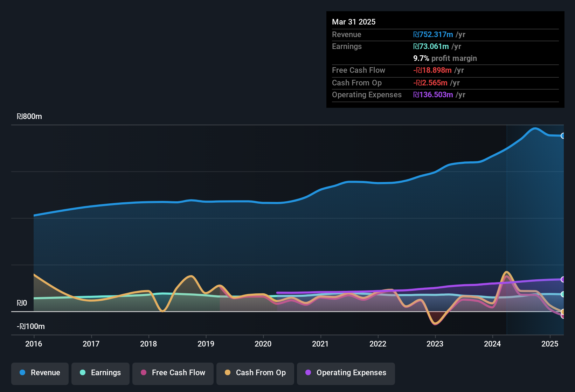Click the Cash From Op orange endpoint marker

click(x=563, y=311)
